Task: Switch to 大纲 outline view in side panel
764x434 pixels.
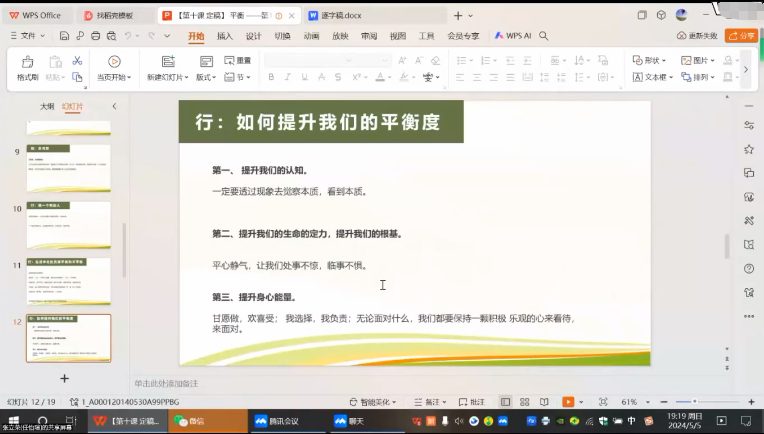Action: pyautogui.click(x=47, y=105)
